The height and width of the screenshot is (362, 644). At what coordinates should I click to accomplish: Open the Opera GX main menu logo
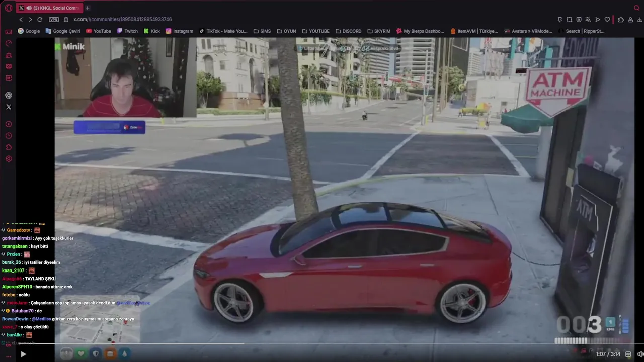pyautogui.click(x=8, y=8)
